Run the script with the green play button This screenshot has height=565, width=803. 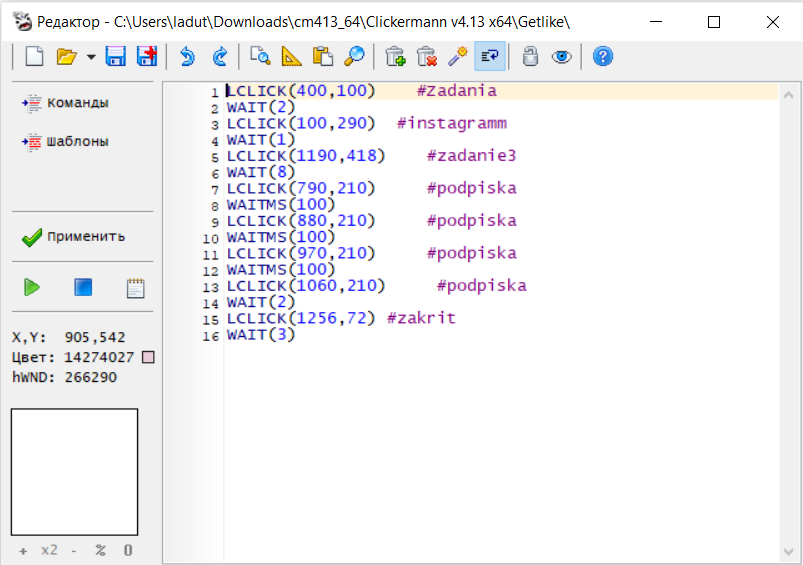pyautogui.click(x=32, y=287)
